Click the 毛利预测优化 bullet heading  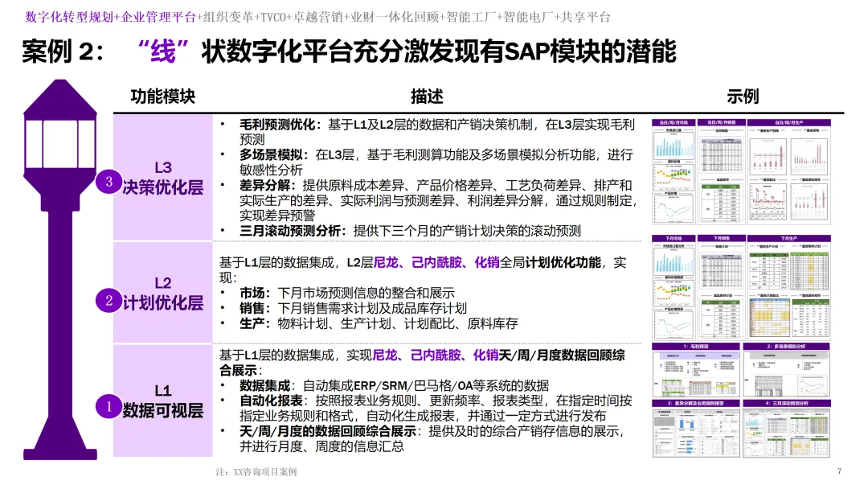280,125
